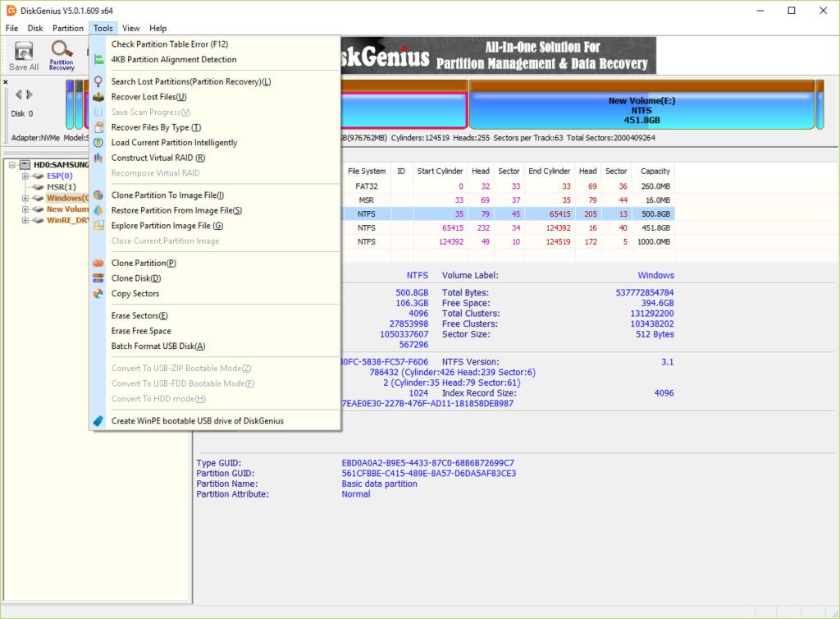Viewport: 840px width, 619px height.
Task: Click the Clone Partition icon
Action: pos(98,264)
